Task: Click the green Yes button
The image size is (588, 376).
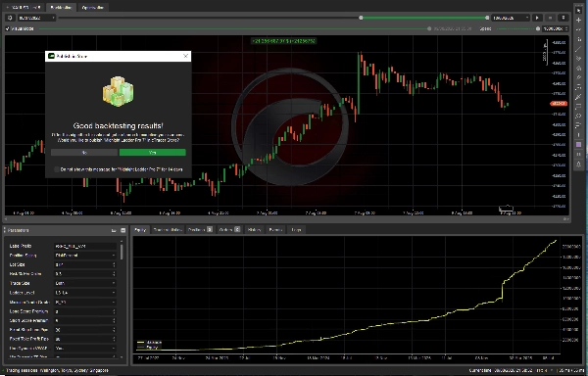Action: [152, 153]
